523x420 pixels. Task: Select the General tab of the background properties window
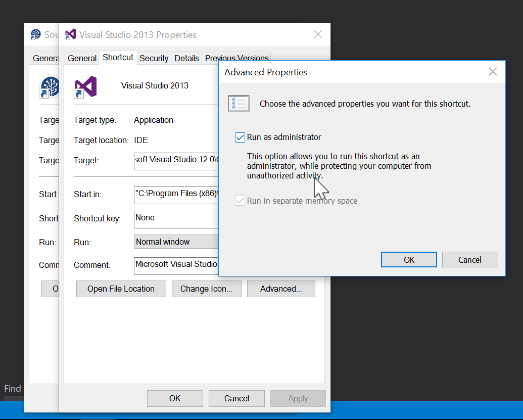coord(45,58)
